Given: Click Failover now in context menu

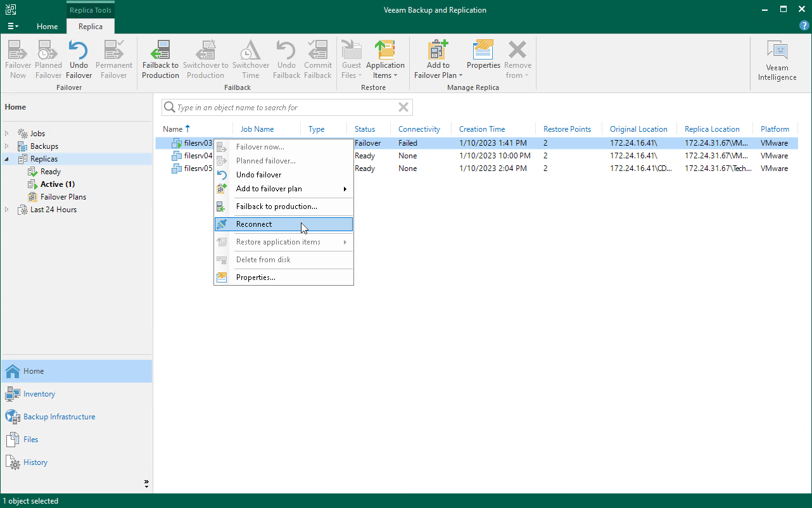Looking at the screenshot, I should point(284,147).
